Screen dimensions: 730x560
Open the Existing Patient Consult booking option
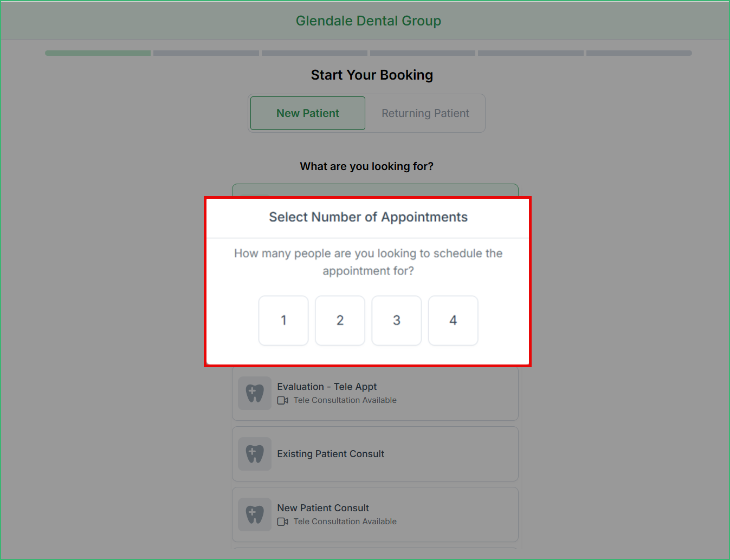[x=375, y=454]
